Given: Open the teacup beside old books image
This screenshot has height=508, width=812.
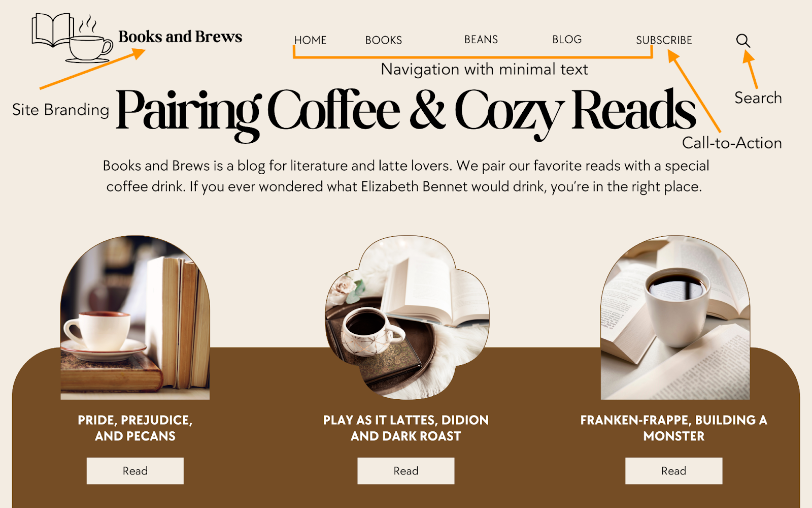Looking at the screenshot, I should point(135,317).
